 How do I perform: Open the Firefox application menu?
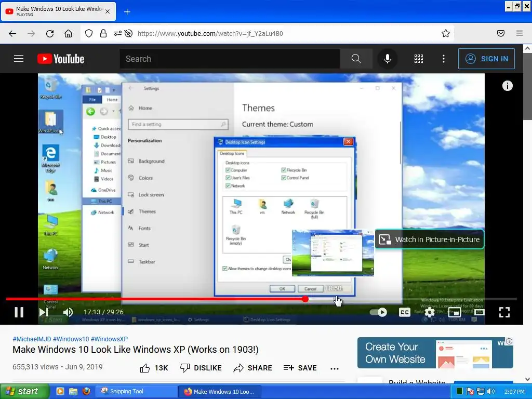click(519, 33)
